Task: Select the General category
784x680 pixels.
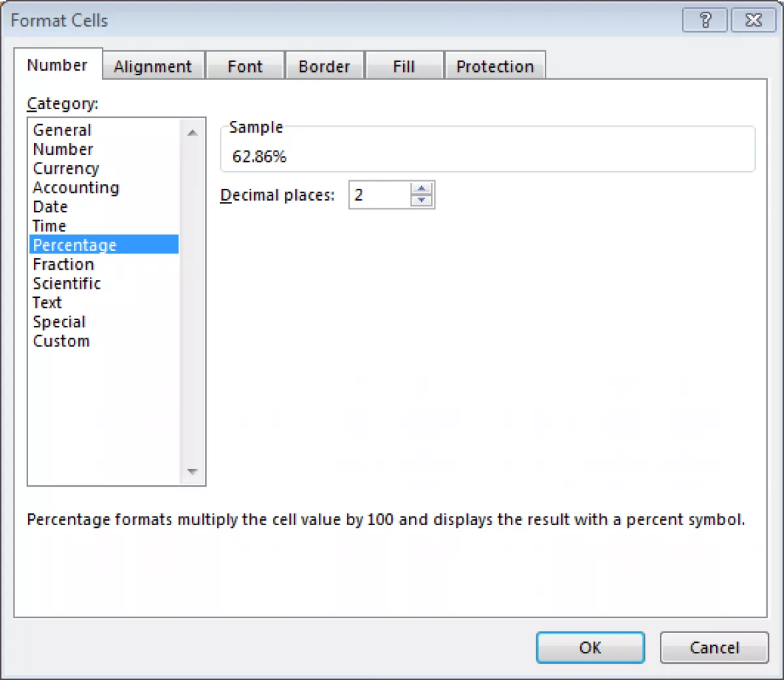Action: (x=104, y=130)
